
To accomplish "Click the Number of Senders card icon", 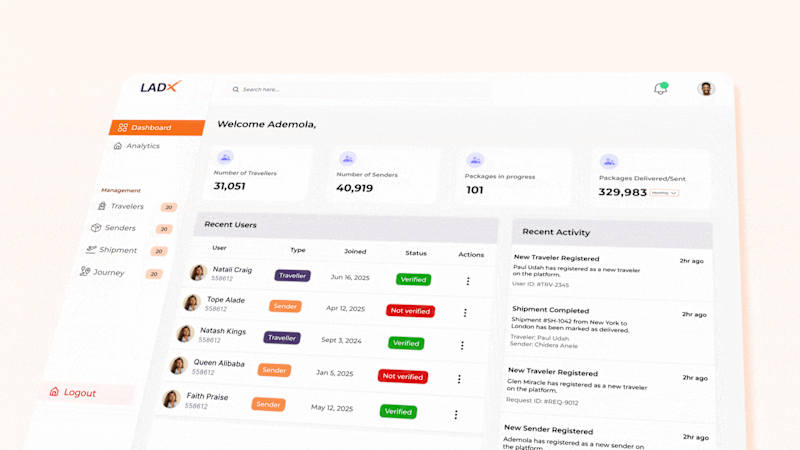I will pos(347,159).
